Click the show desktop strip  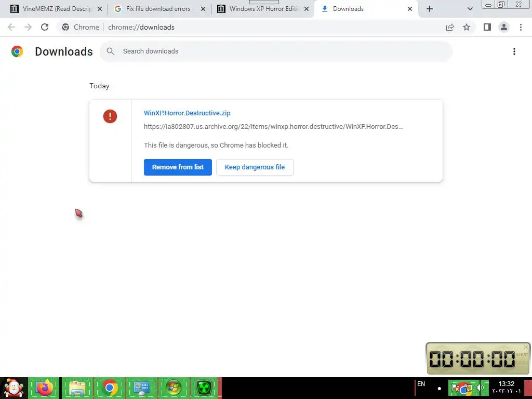click(x=528, y=388)
